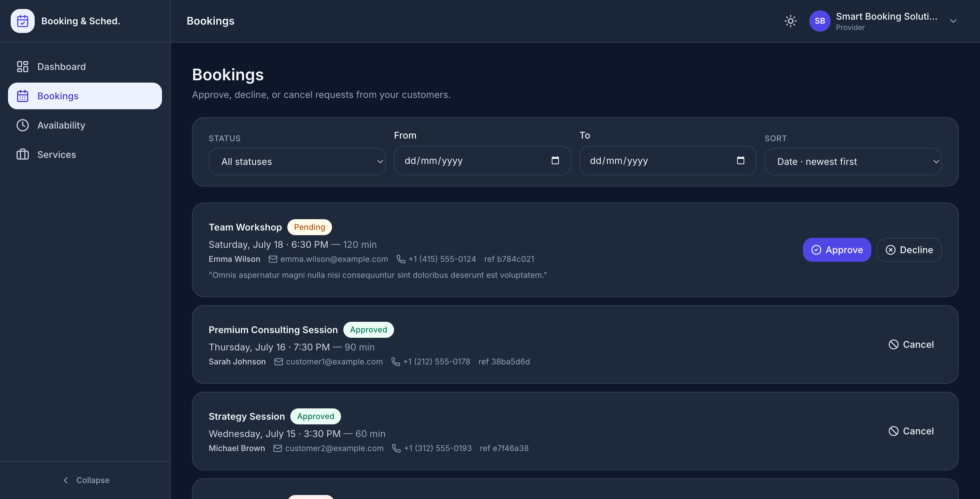
Task: Select the Bookings sidebar item
Action: [85, 96]
